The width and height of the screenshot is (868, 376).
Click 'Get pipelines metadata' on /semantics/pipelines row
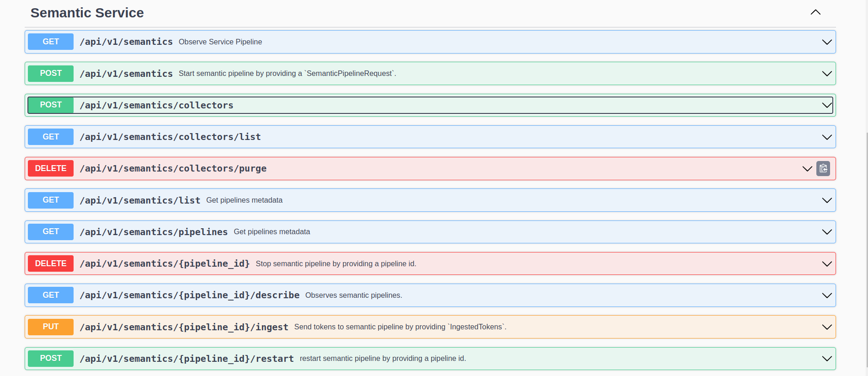click(272, 231)
